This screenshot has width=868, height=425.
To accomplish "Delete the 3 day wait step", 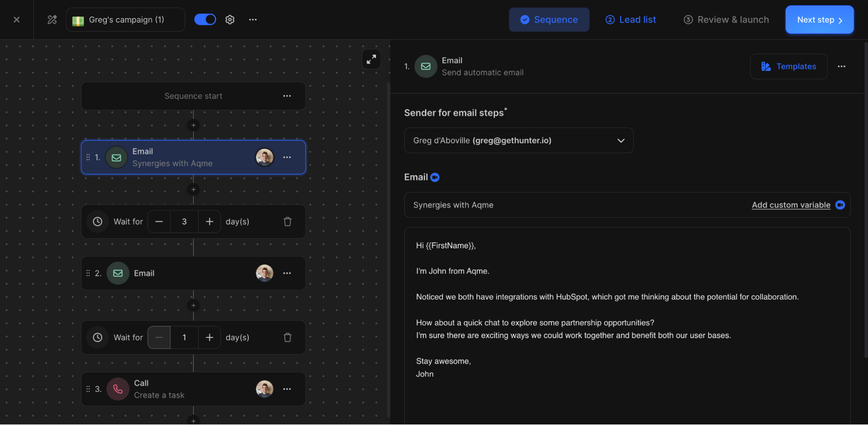I will [x=288, y=222].
